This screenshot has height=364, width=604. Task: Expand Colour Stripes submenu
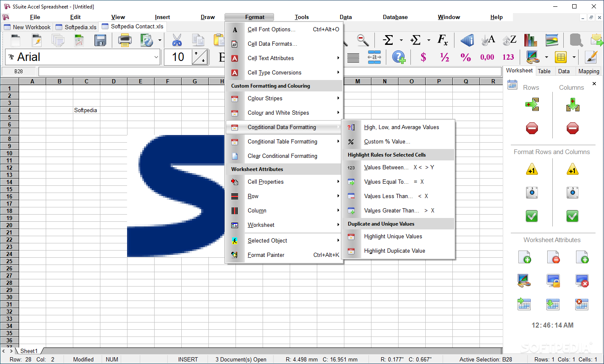[284, 98]
